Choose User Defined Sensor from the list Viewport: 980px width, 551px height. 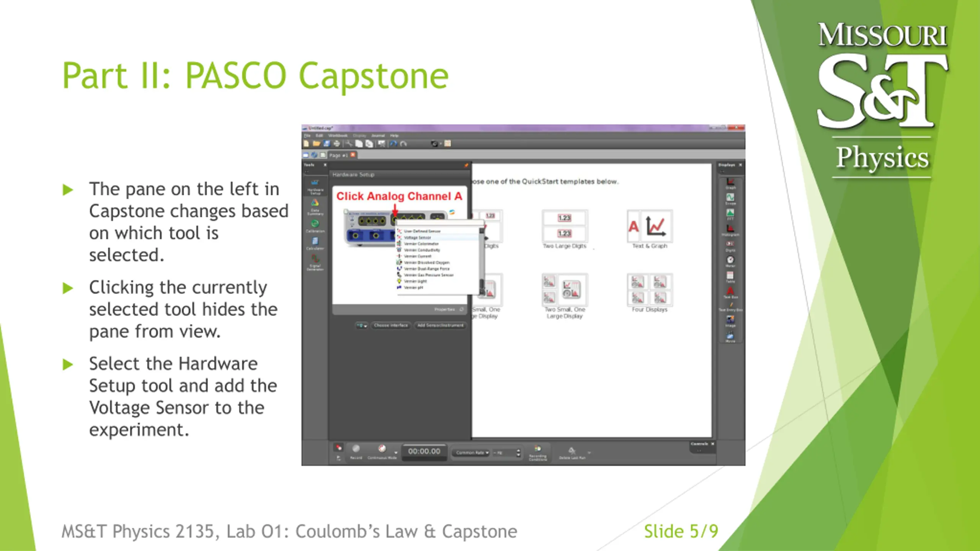(x=438, y=231)
